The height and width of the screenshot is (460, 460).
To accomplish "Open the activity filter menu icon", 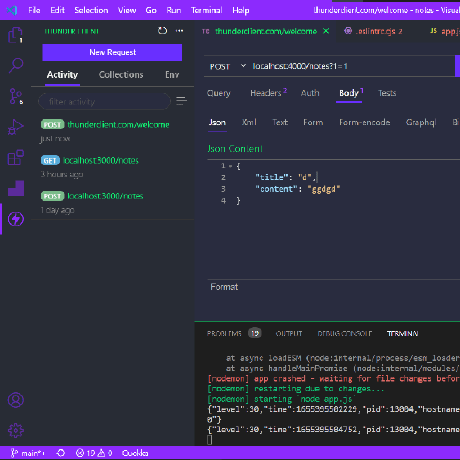I will point(181,101).
